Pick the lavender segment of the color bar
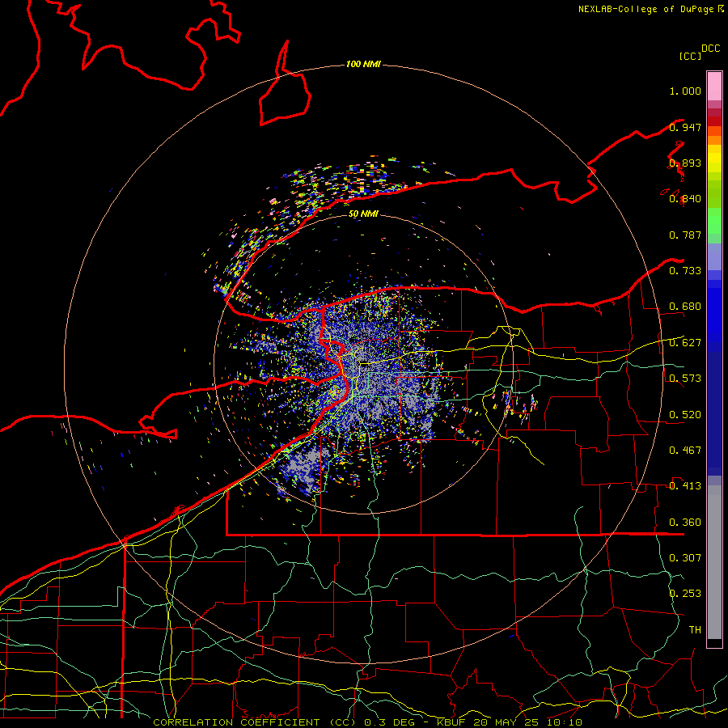This screenshot has height=728, width=728. [714, 256]
